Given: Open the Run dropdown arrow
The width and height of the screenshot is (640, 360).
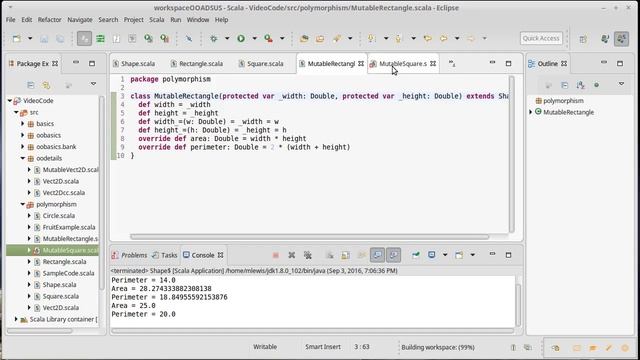Looking at the screenshot, I should (254, 38).
